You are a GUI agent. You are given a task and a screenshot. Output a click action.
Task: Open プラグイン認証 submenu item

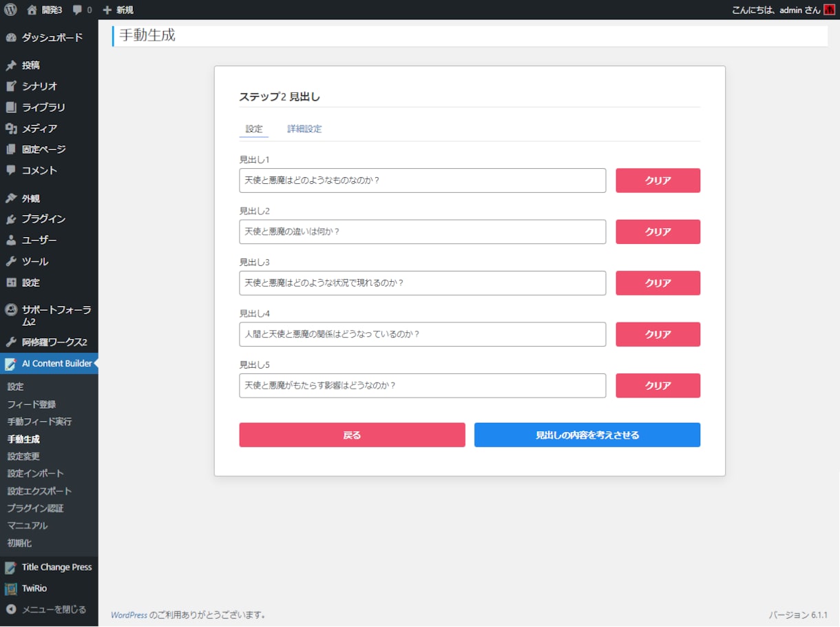[35, 508]
